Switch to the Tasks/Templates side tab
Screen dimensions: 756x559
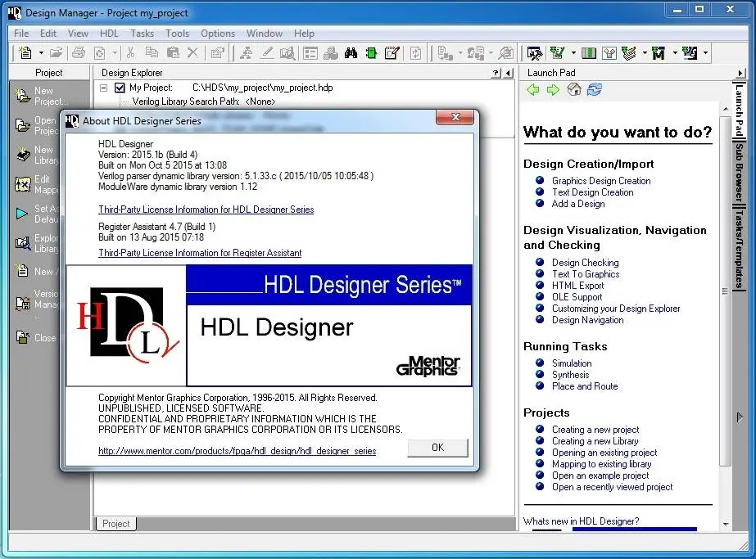[739, 247]
